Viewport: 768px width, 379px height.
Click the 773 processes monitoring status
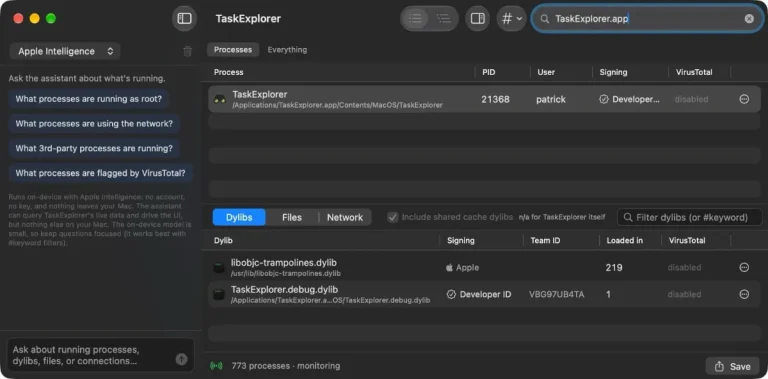[286, 366]
